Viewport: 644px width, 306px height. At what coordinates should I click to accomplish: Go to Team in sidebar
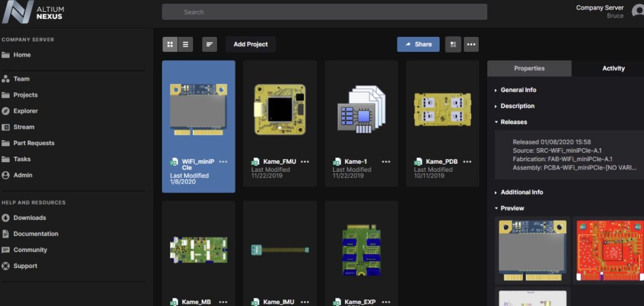click(x=21, y=79)
